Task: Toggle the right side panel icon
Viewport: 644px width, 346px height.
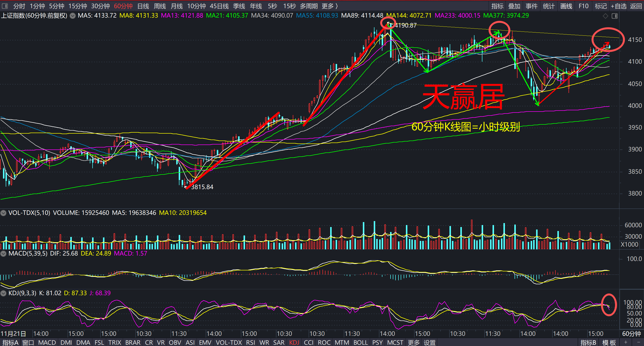Action: point(615,16)
